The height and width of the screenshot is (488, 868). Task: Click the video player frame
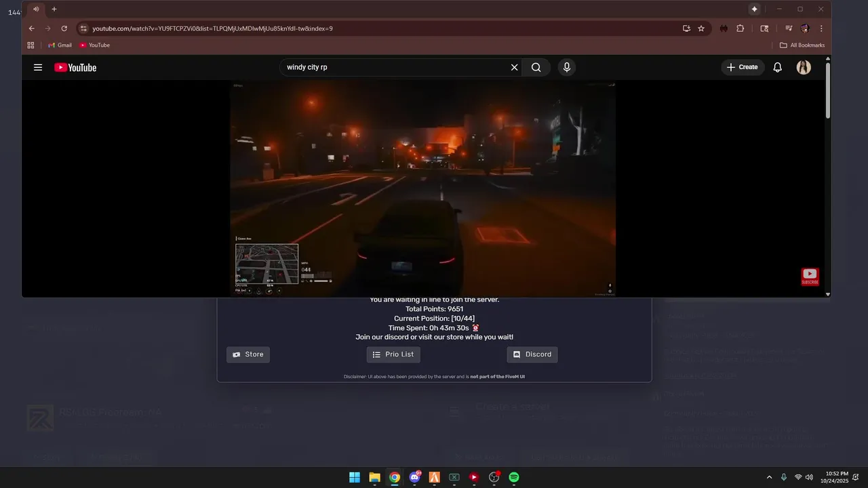(422, 189)
